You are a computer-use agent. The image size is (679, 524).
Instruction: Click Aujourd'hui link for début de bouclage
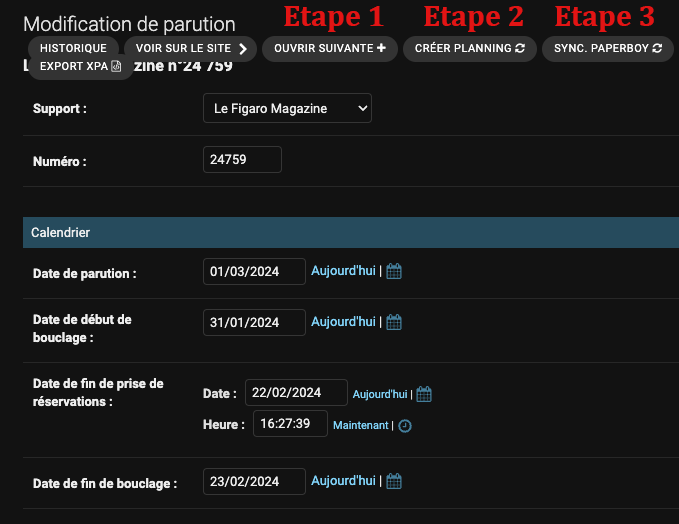(x=343, y=322)
